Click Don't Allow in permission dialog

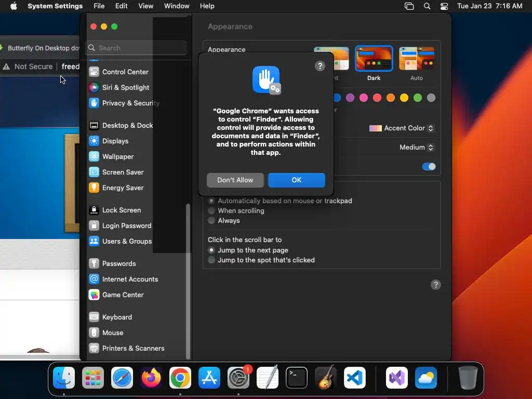click(x=235, y=180)
